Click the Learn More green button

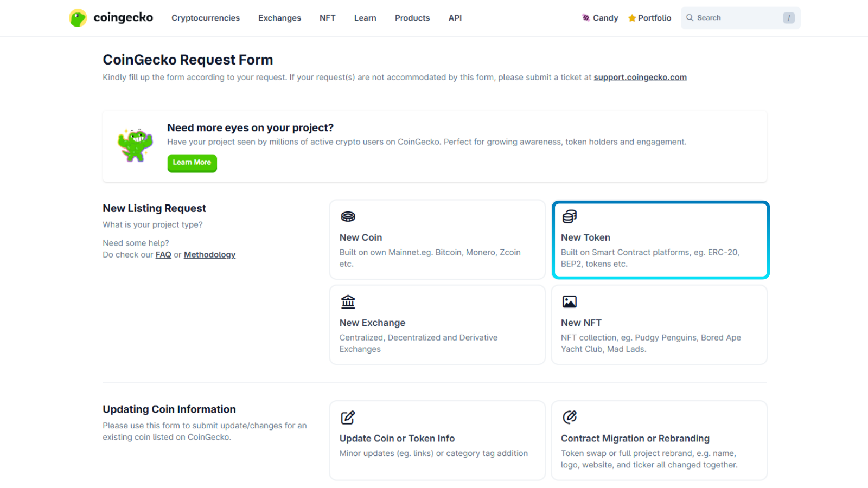tap(192, 163)
